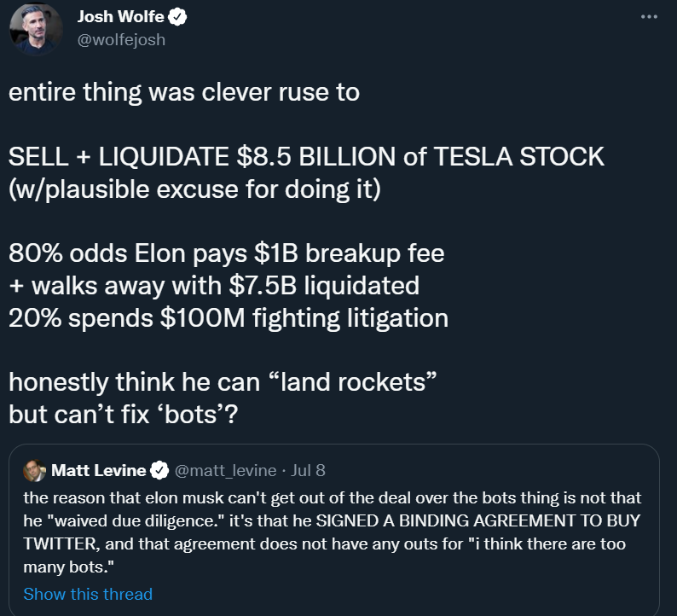The height and width of the screenshot is (616, 677).
Task: Open the Josh Wolfe display name link
Action: point(122,17)
